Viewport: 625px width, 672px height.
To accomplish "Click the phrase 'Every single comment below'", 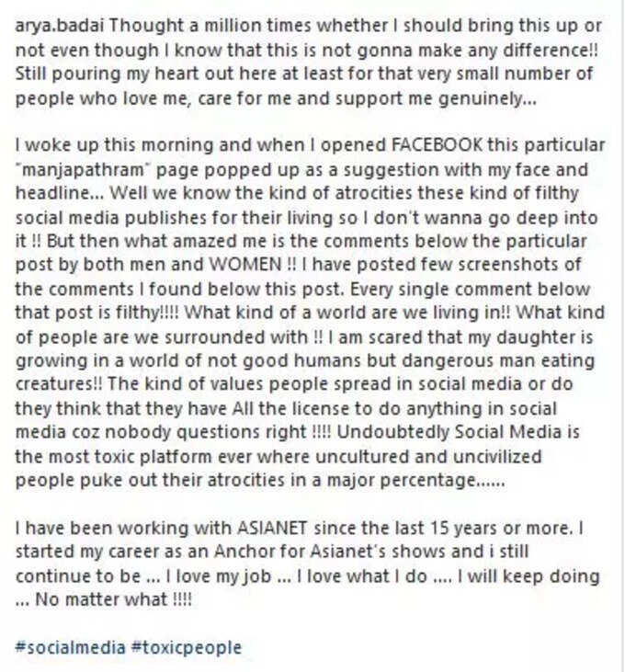I will click(471, 290).
